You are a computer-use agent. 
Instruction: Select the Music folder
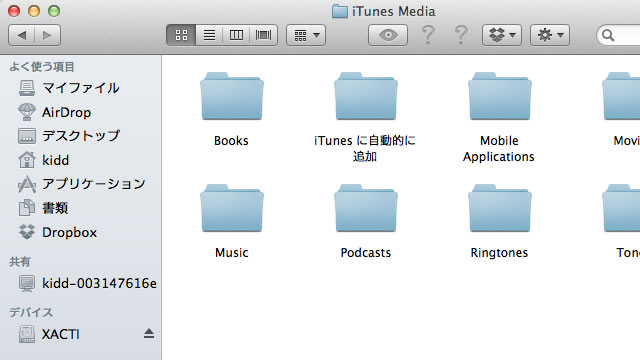pyautogui.click(x=231, y=208)
